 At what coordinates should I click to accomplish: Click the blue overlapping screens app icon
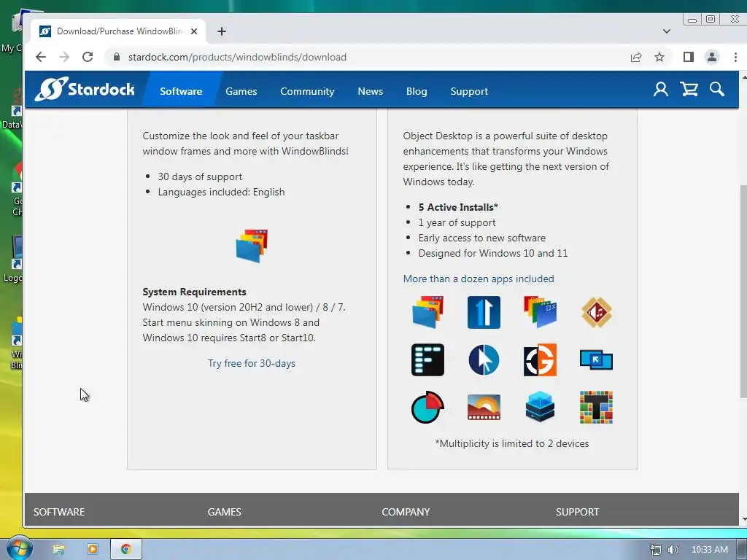[x=596, y=360]
